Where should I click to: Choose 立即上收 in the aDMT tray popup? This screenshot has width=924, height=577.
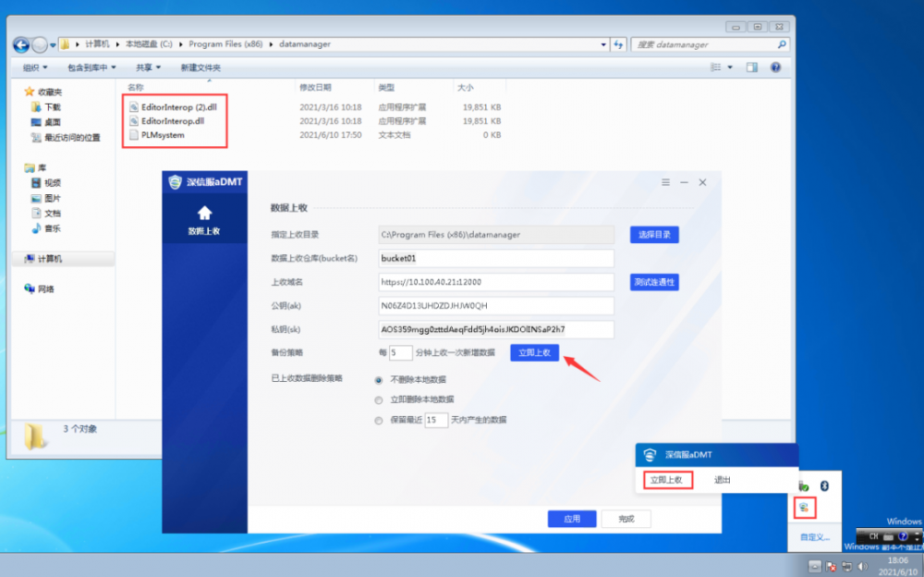pos(666,480)
